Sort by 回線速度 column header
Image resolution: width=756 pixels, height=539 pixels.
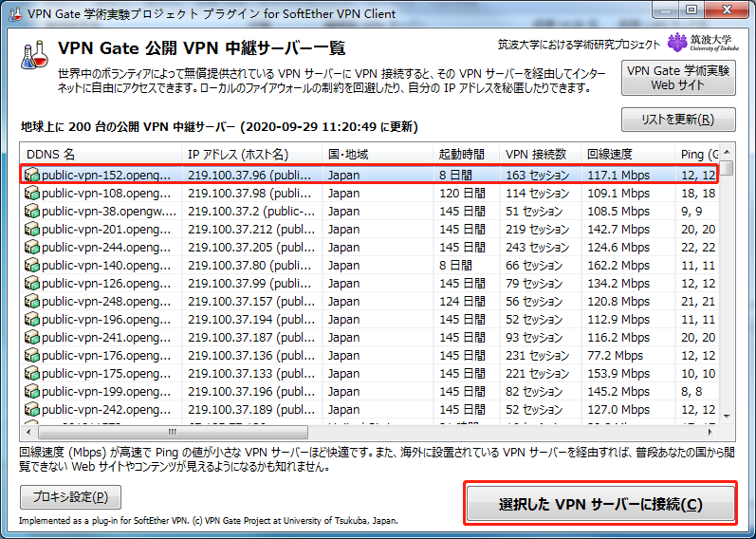click(628, 155)
